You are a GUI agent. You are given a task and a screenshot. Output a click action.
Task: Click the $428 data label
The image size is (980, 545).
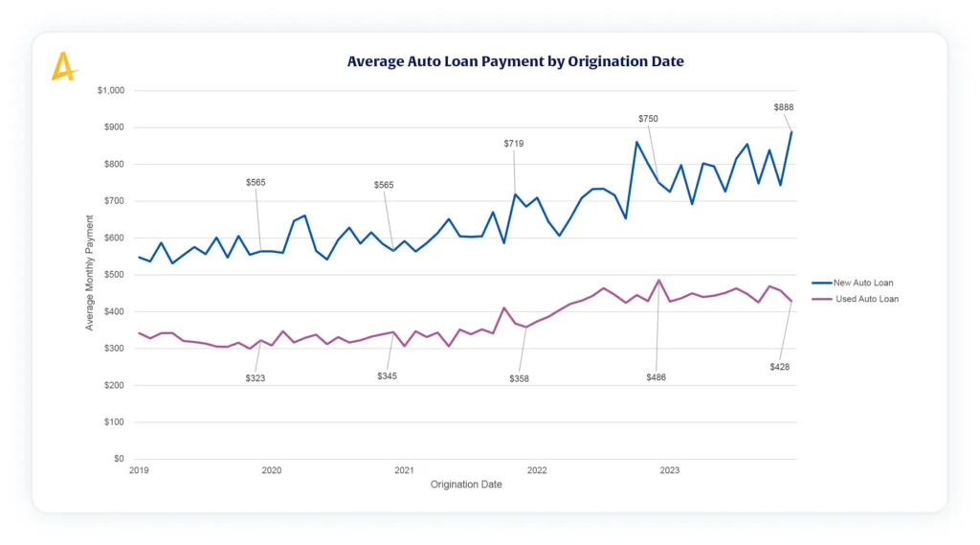[779, 367]
